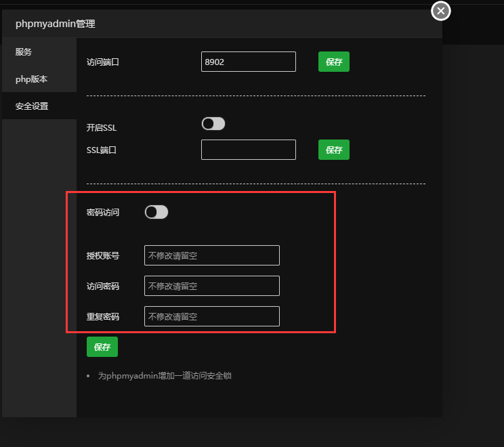Click the 访问密码 label

click(x=103, y=286)
